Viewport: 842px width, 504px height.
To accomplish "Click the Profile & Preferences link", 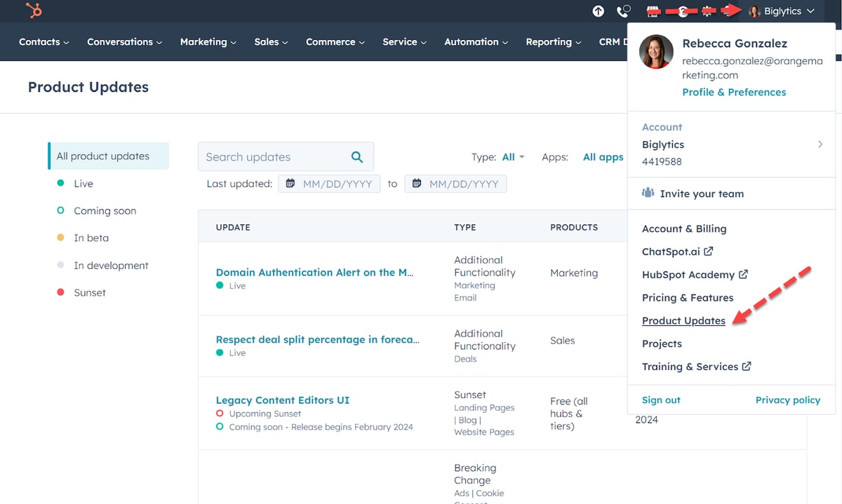I will [734, 92].
